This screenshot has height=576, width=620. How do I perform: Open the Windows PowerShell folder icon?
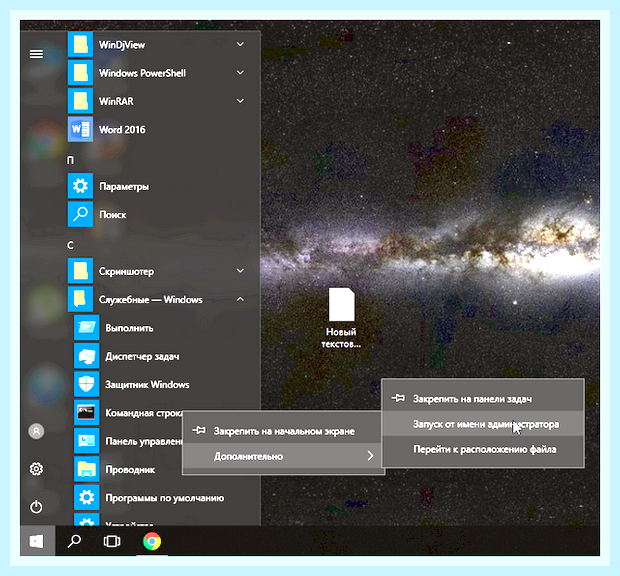[80, 73]
